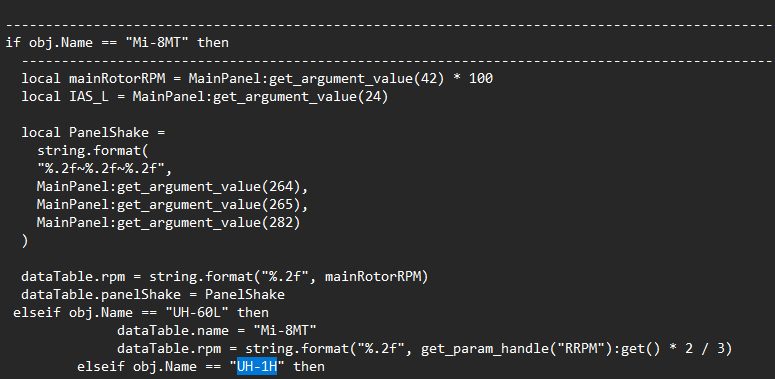Click the closing parenthesis line
This screenshot has width=775, height=379.
coord(25,241)
